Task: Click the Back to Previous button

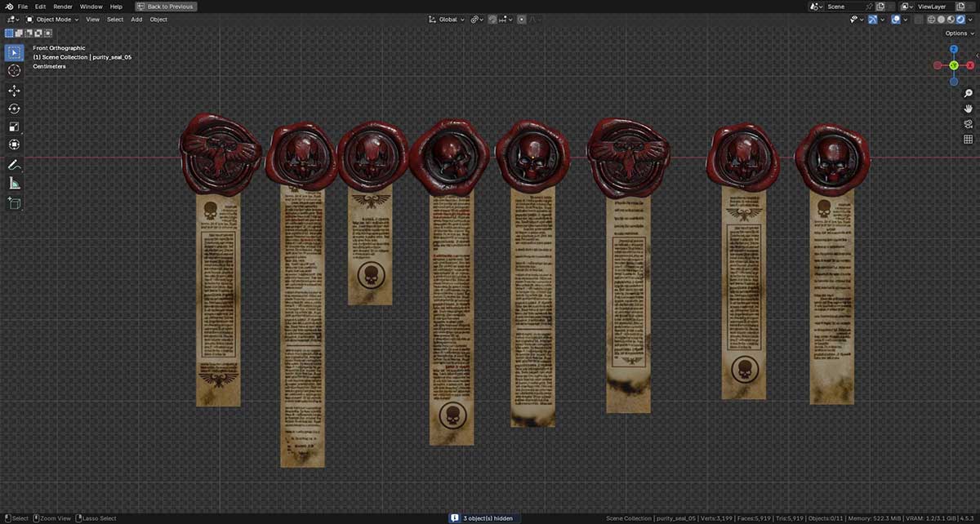Action: 166,7
